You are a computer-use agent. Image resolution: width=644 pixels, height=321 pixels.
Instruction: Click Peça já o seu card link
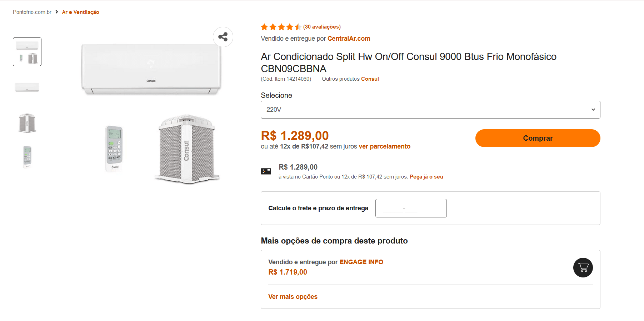tap(426, 177)
